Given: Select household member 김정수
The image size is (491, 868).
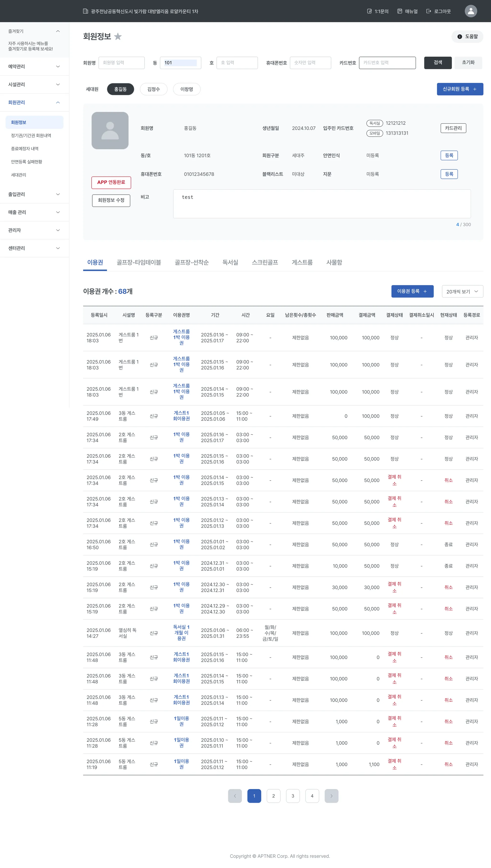Looking at the screenshot, I should (x=153, y=89).
